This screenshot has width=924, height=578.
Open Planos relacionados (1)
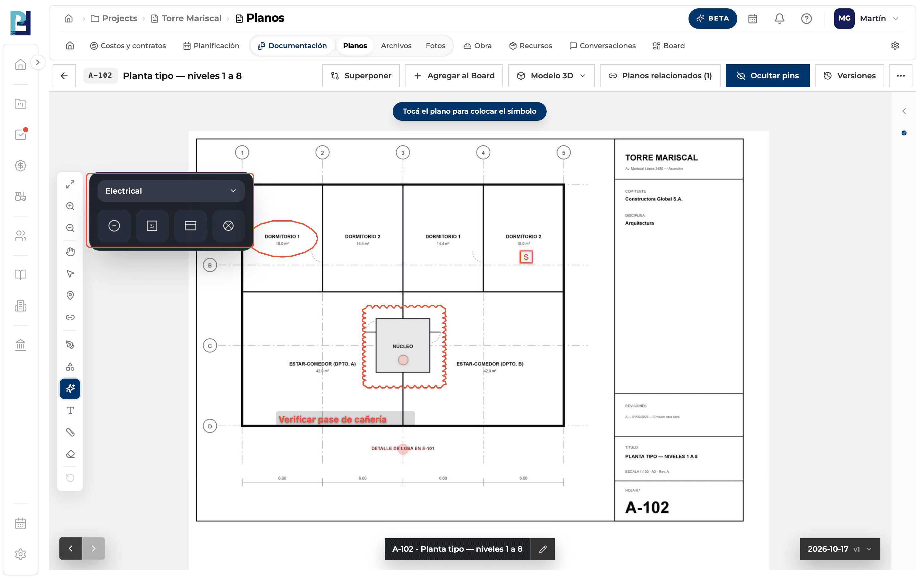[x=660, y=76]
